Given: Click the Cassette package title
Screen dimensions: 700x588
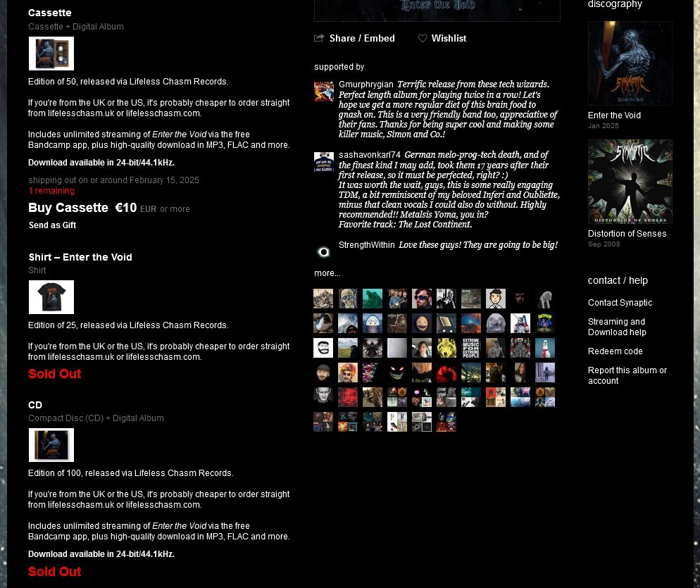Looking at the screenshot, I should point(49,13).
